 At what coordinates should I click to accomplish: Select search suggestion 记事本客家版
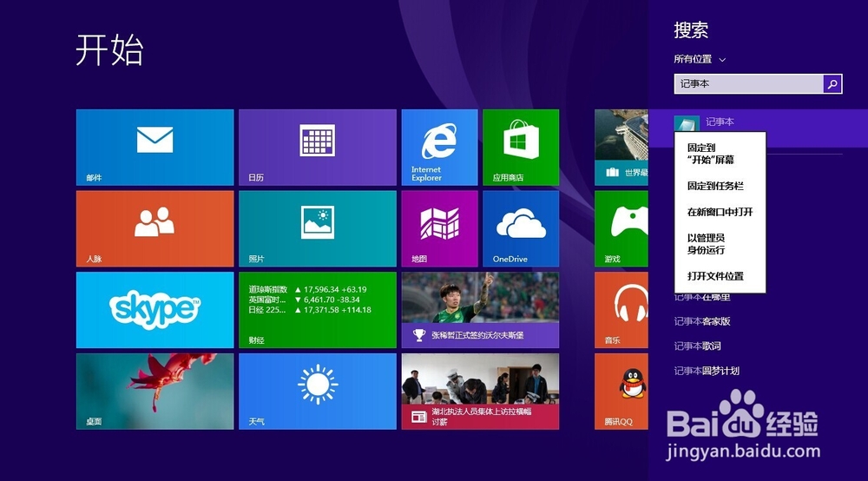(702, 321)
